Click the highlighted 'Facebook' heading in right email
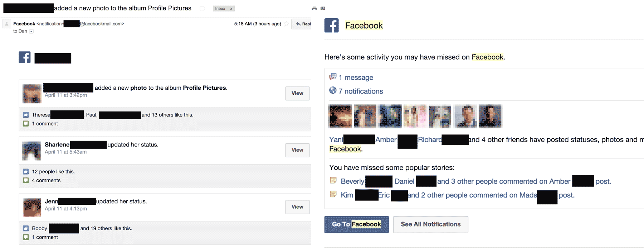 [x=364, y=25]
